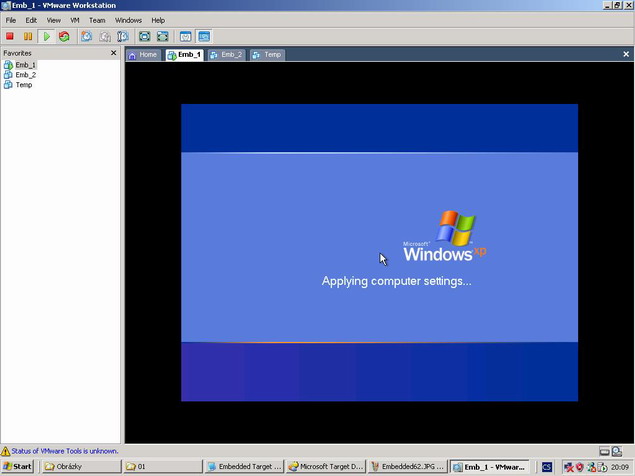
Task: Switch to the Home tab
Action: 143,55
